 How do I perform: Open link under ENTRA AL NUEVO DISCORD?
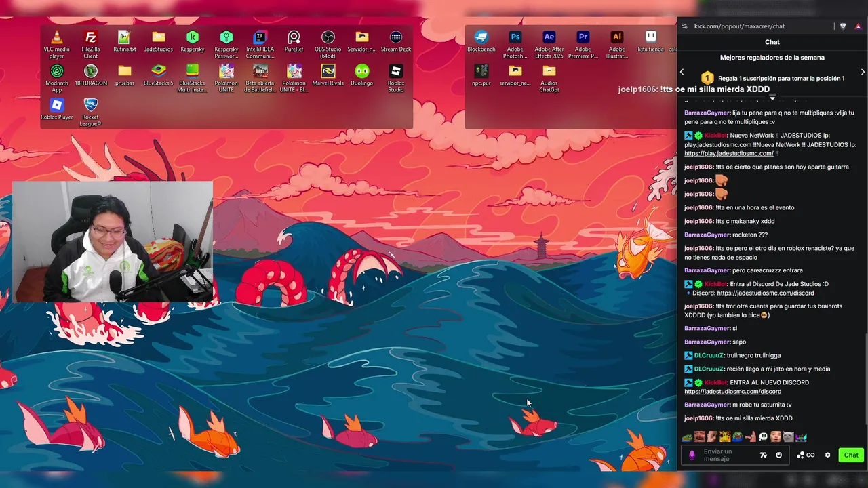[732, 391]
